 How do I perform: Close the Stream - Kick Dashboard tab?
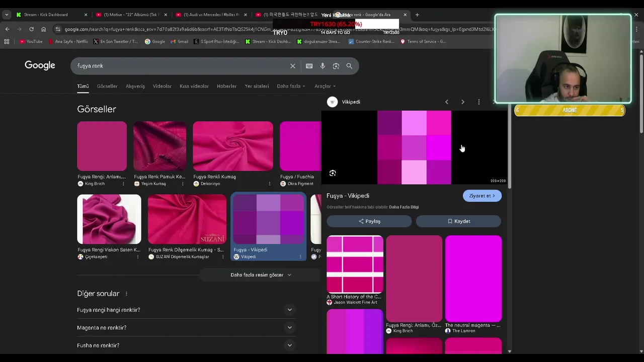pos(86,15)
